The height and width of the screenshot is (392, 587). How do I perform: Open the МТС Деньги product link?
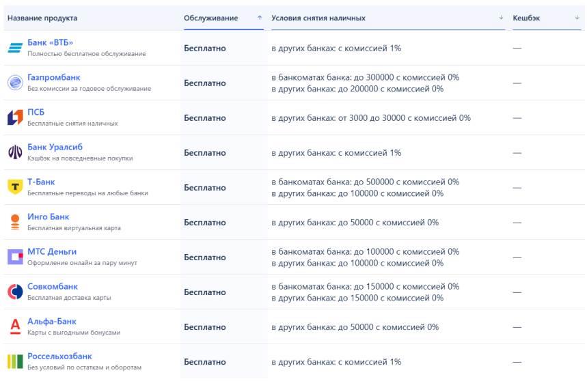[52, 251]
